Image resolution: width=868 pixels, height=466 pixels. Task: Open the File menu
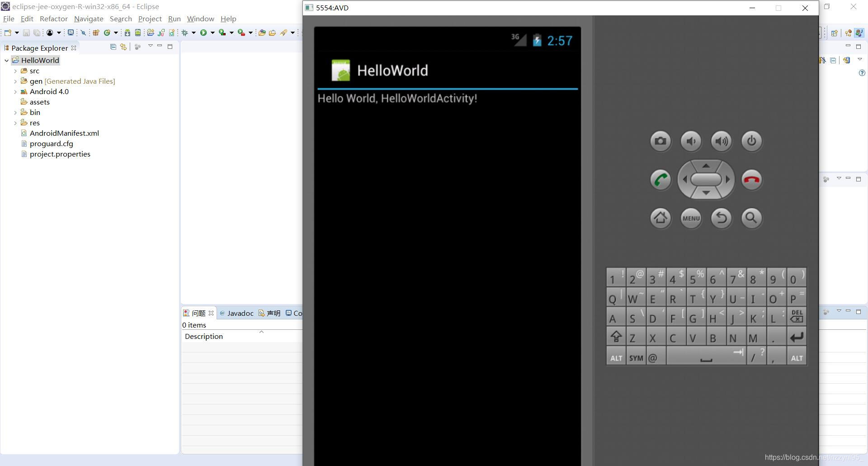coord(9,19)
